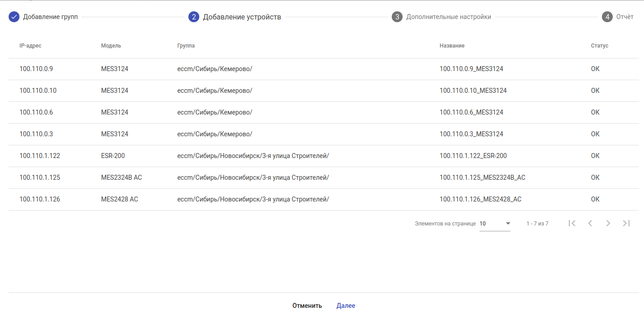Click the Название column header
This screenshot has height=326, width=644.
coord(452,46)
